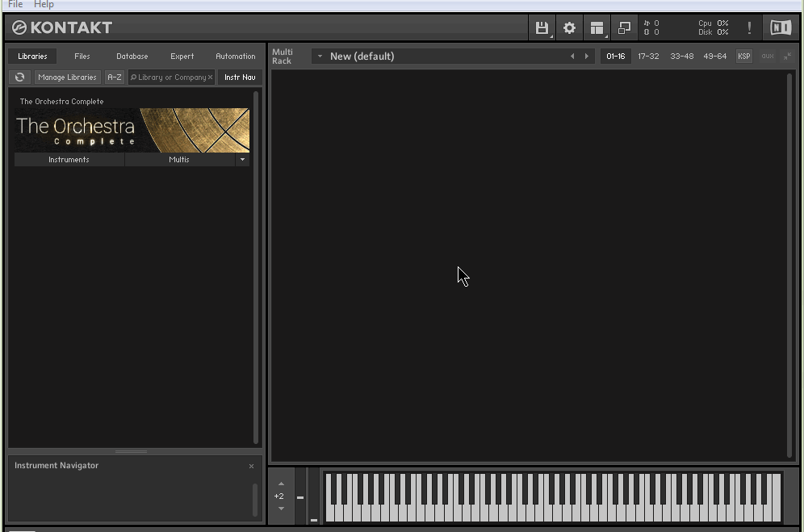Click The Orchestra Complete title text

[x=61, y=102]
